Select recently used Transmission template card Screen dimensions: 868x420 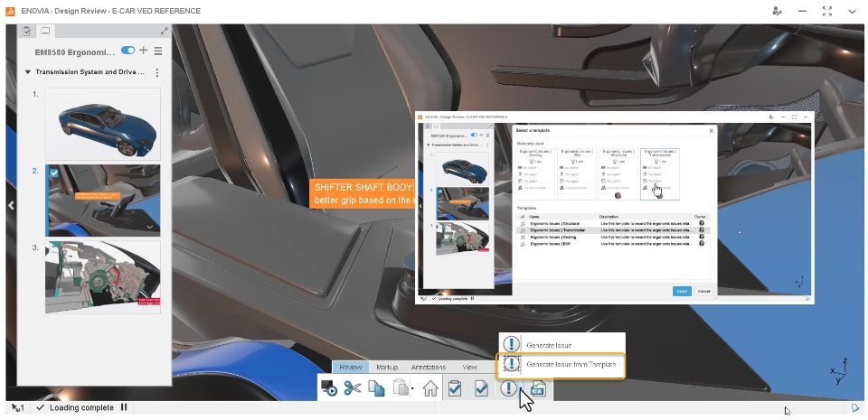tap(660, 173)
